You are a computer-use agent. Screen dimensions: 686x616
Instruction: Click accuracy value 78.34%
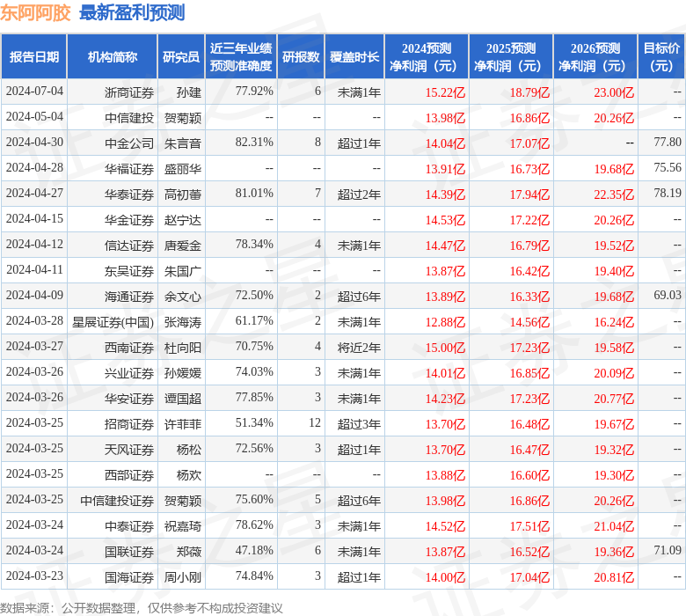[x=254, y=245]
